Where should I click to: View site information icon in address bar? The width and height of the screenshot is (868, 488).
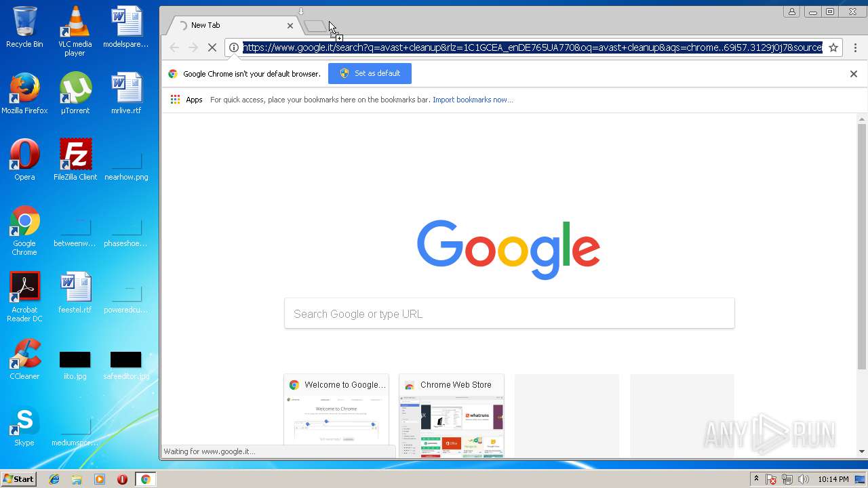(233, 47)
